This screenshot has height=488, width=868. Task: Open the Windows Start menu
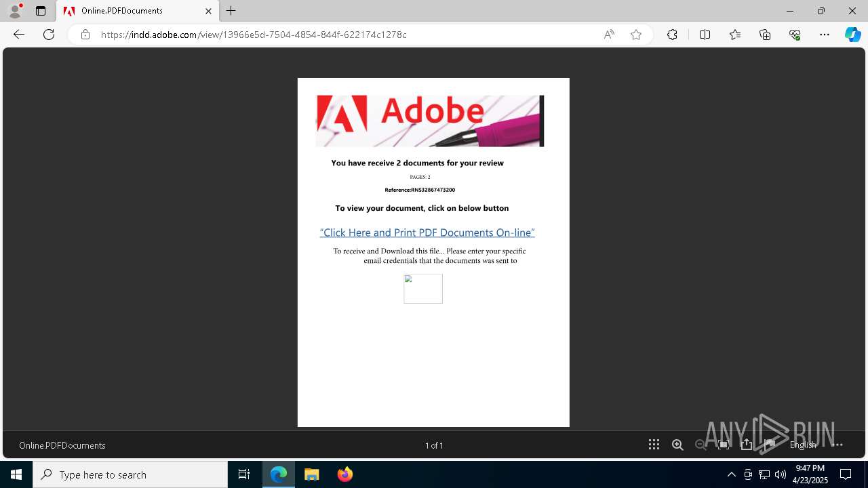click(x=16, y=474)
